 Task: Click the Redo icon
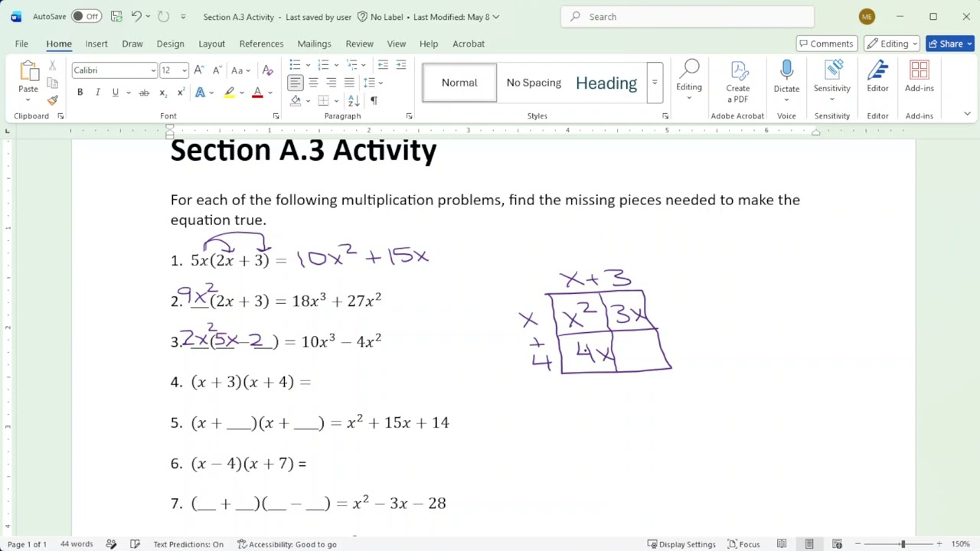pyautogui.click(x=163, y=16)
